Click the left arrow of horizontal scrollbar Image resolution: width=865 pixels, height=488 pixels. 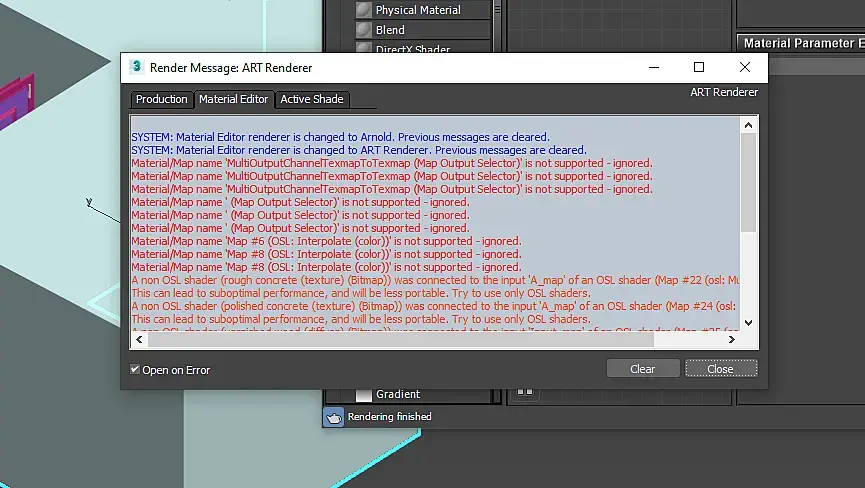[139, 340]
